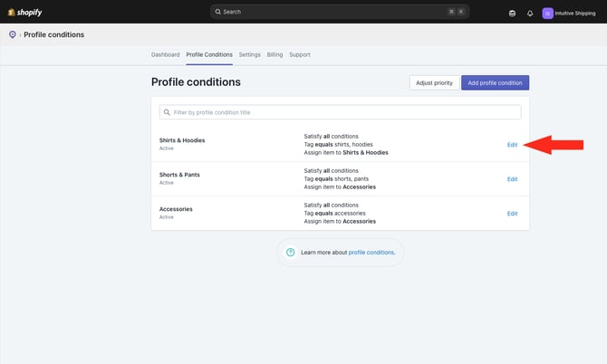Click the app location pin icon in breadcrumb
Image resolution: width=607 pixels, height=364 pixels.
pos(13,34)
